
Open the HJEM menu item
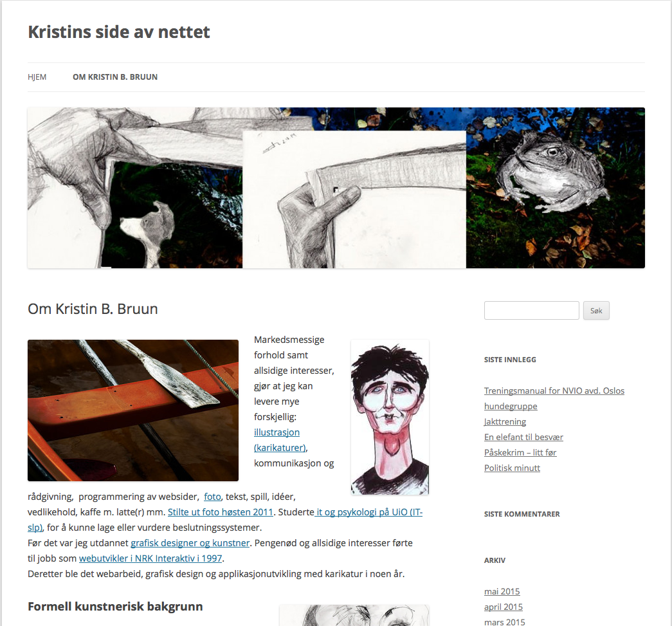tap(37, 77)
